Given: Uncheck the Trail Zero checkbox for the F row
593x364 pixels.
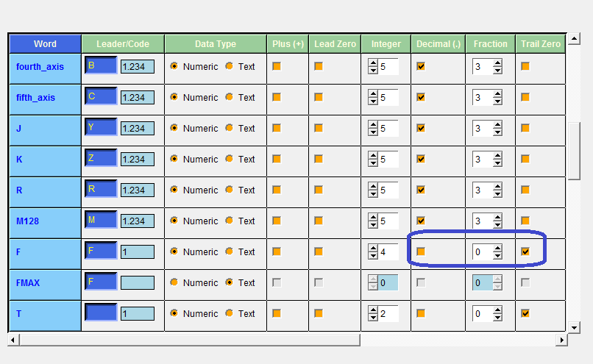Looking at the screenshot, I should coord(525,251).
